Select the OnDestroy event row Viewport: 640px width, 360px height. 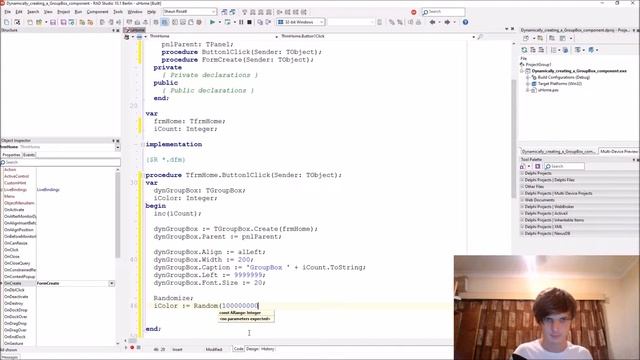(60, 303)
